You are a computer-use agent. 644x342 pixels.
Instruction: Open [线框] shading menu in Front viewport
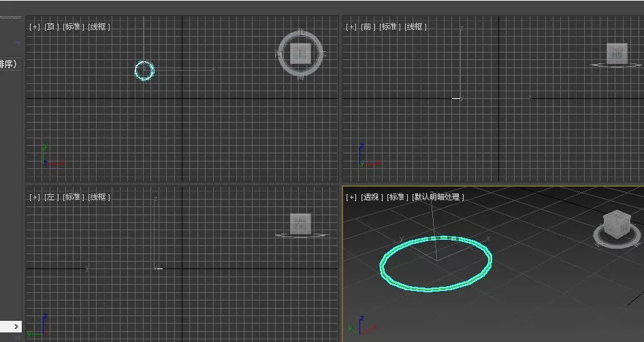416,27
